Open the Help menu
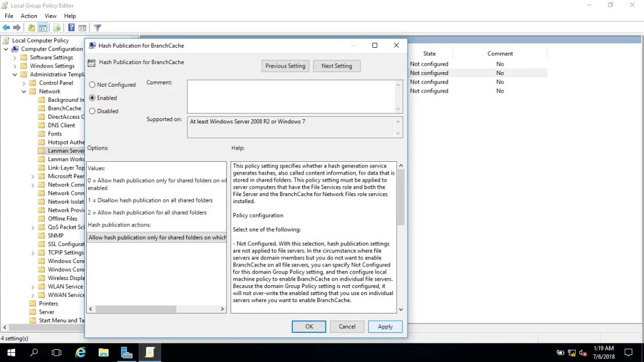The height and width of the screenshot is (362, 644). [x=70, y=16]
